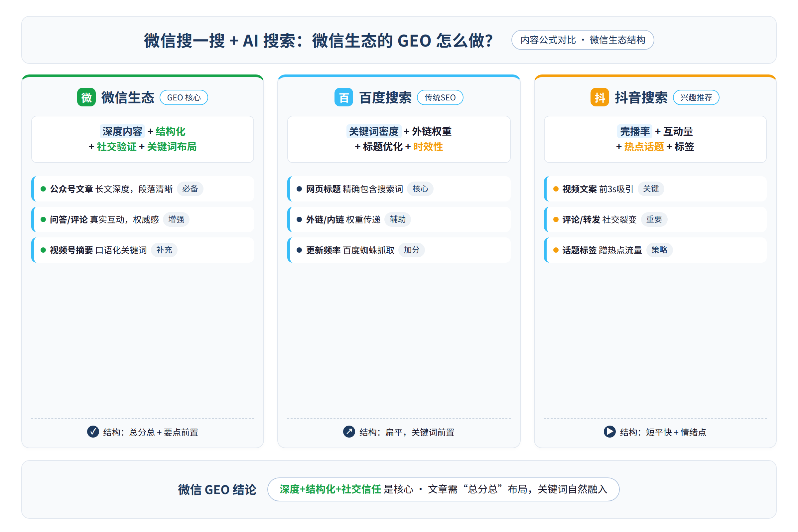
Task: Click the 核心 tag on 网页标题 row
Action: tap(420, 189)
